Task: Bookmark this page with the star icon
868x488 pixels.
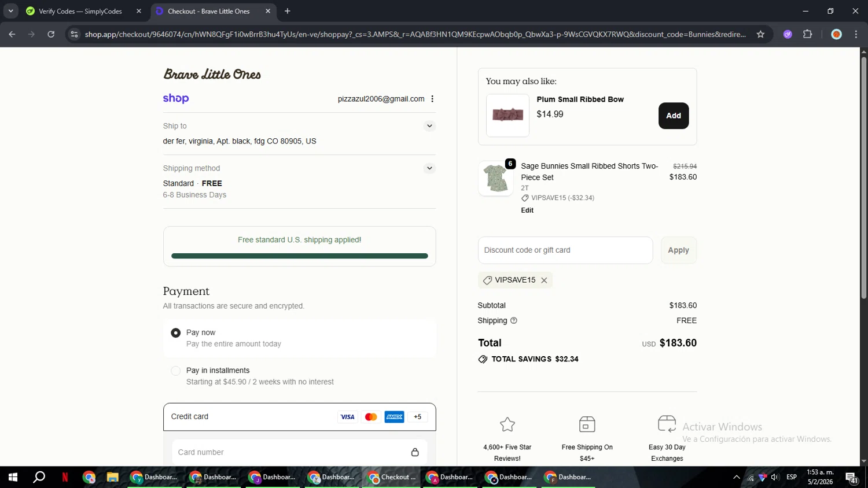Action: (x=760, y=34)
